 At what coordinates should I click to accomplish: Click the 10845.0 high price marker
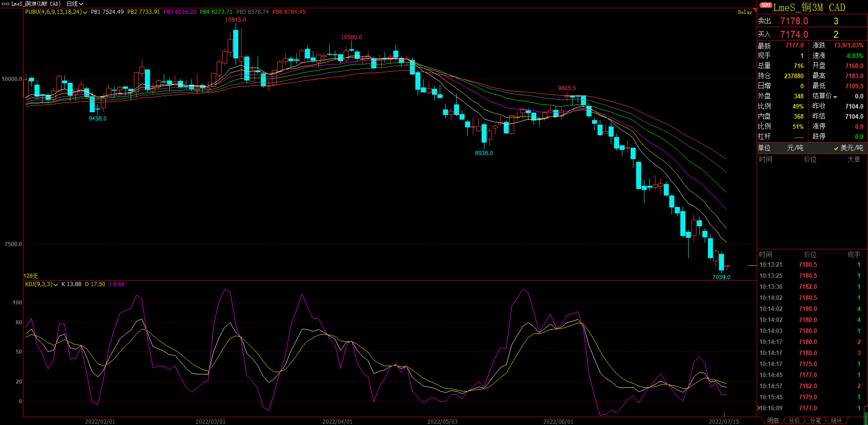(235, 20)
